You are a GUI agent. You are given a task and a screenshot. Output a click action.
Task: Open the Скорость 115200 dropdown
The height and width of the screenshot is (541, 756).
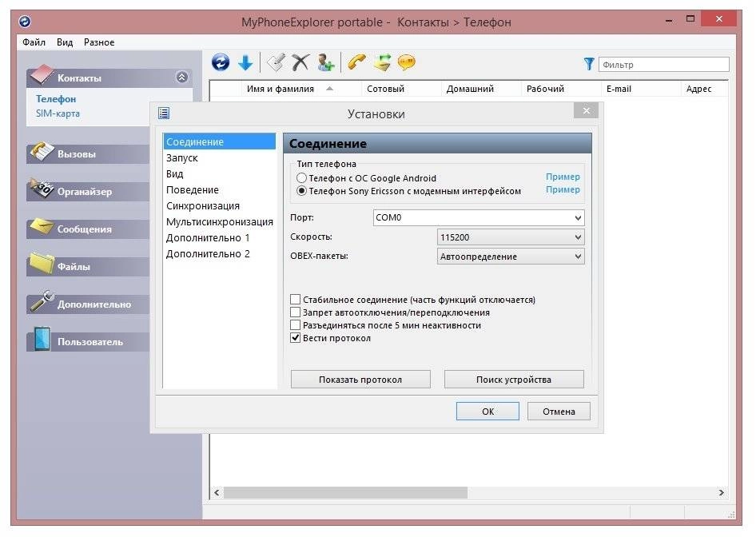(x=511, y=237)
